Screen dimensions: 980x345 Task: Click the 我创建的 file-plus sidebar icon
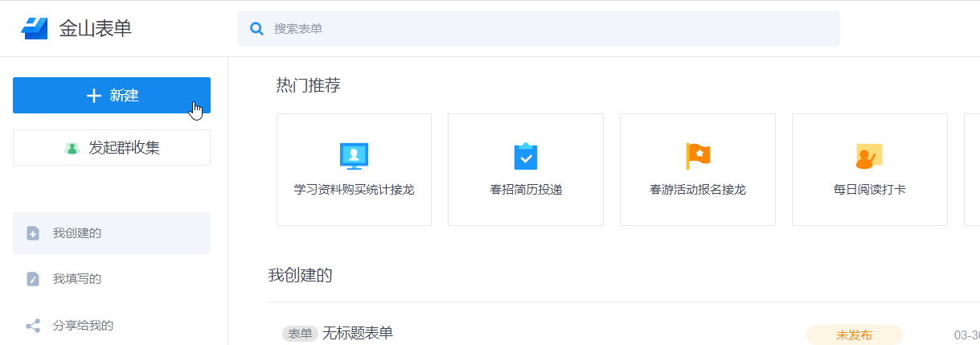click(x=33, y=233)
